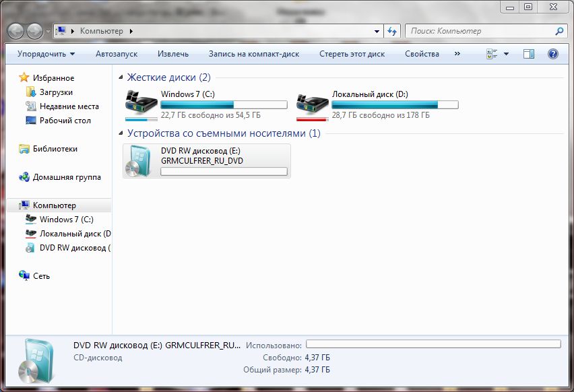
Task: Select Компьютер in the address bar path
Action: (102, 31)
